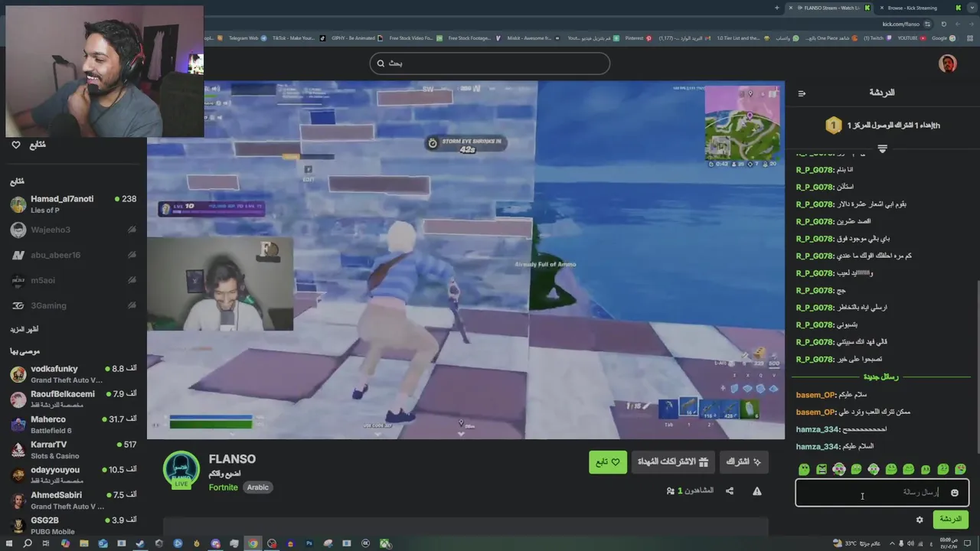Open chat settings gear
980x551 pixels.
920,520
